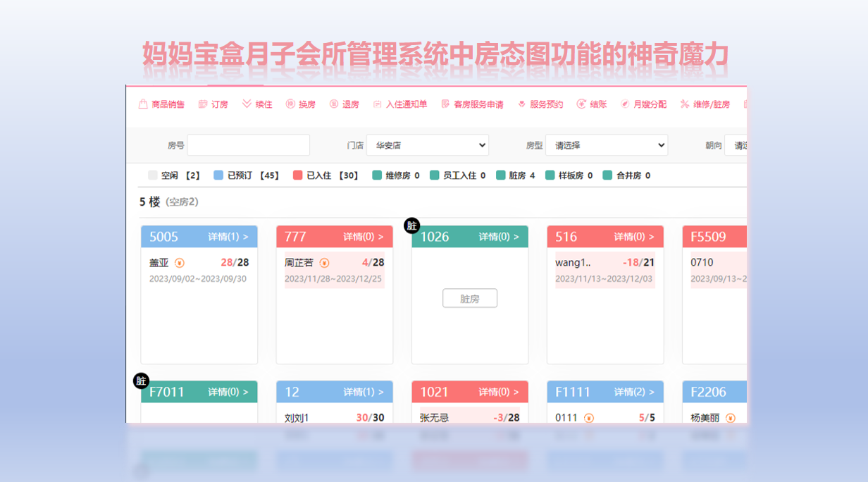
Task: Click the 合并房 0 legend entry
Action: [627, 175]
